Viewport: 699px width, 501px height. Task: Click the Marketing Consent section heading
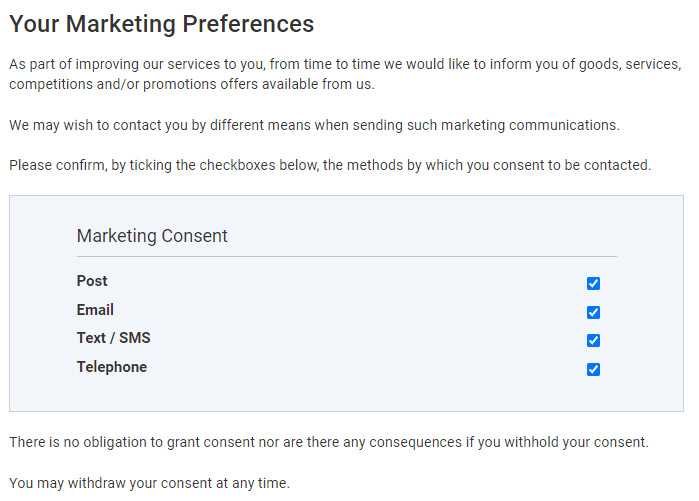[x=152, y=236]
